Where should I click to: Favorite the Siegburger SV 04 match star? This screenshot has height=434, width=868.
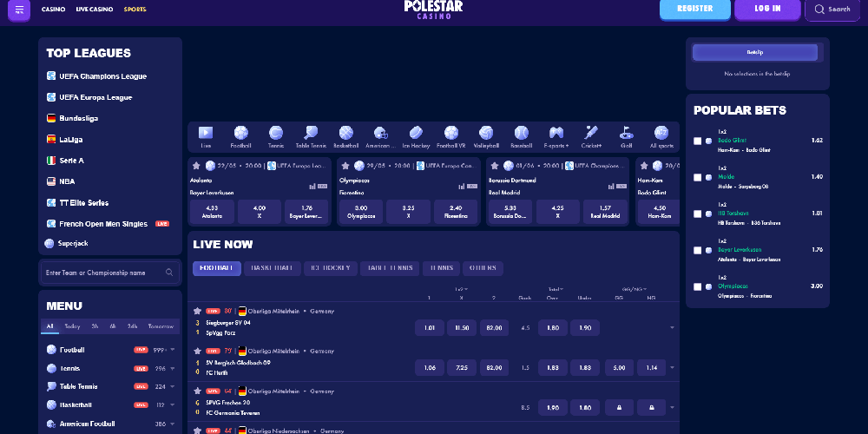click(197, 311)
